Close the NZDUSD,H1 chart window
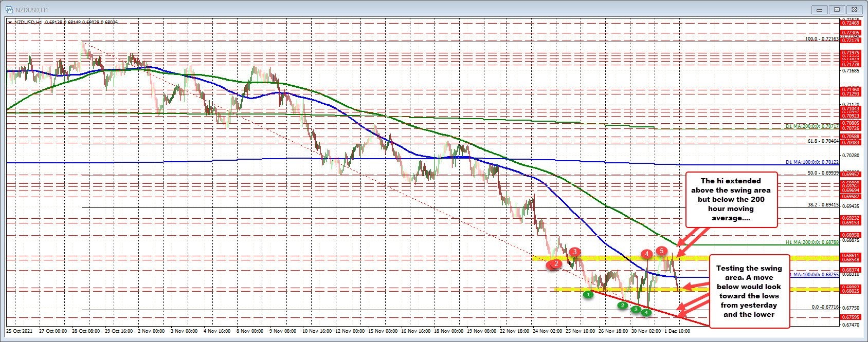 (855, 9)
